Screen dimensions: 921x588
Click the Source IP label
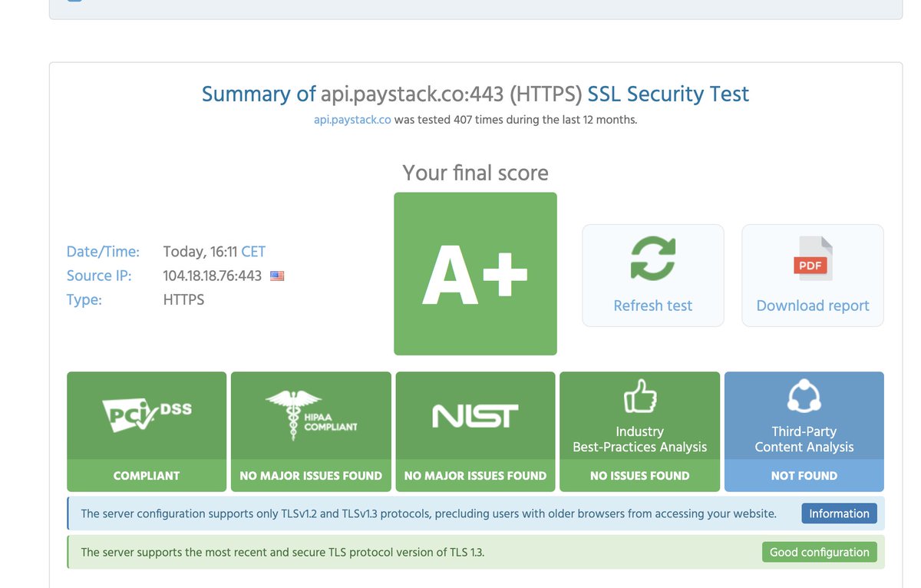[99, 276]
